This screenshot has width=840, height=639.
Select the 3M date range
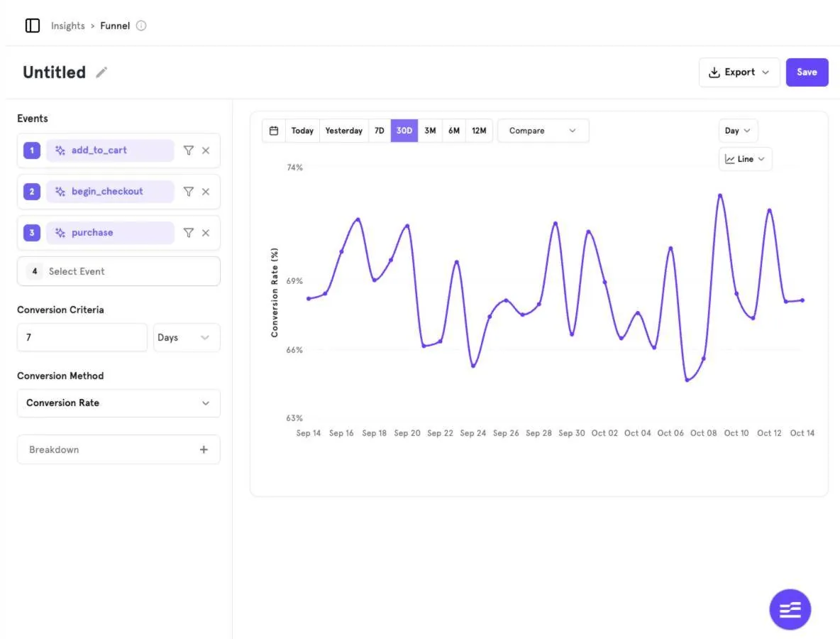click(x=430, y=131)
